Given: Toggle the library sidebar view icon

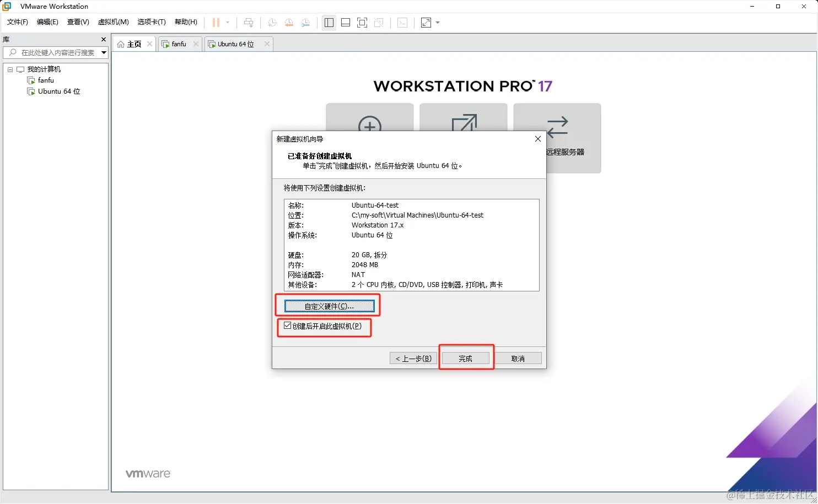Looking at the screenshot, I should point(329,23).
